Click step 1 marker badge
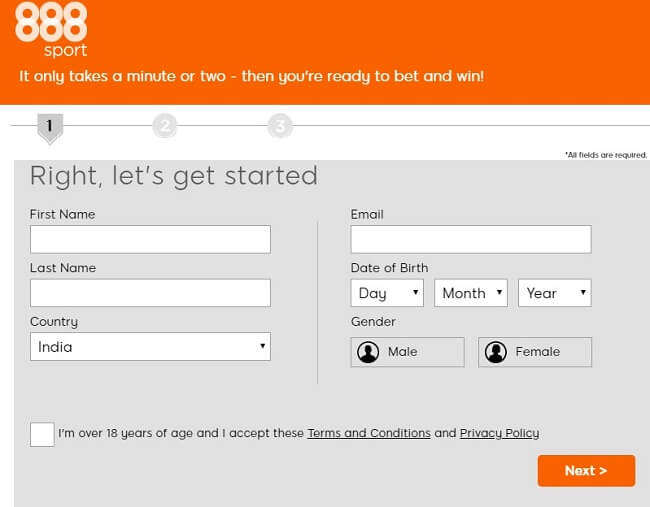 tap(50, 128)
